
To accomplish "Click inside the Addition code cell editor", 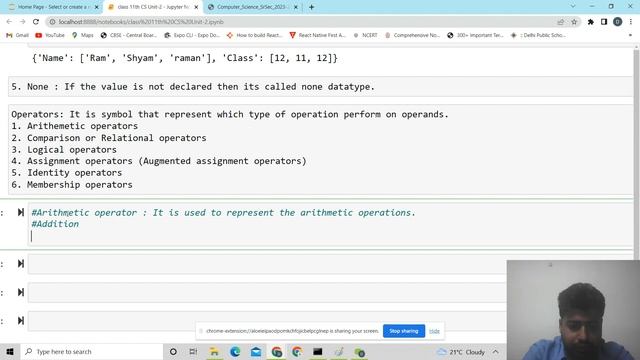I will tap(330, 224).
